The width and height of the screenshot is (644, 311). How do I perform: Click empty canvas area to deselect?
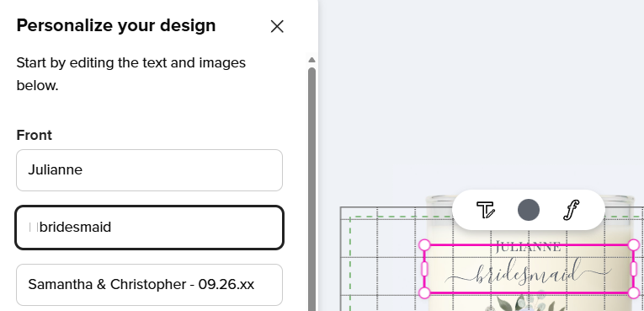(481, 103)
